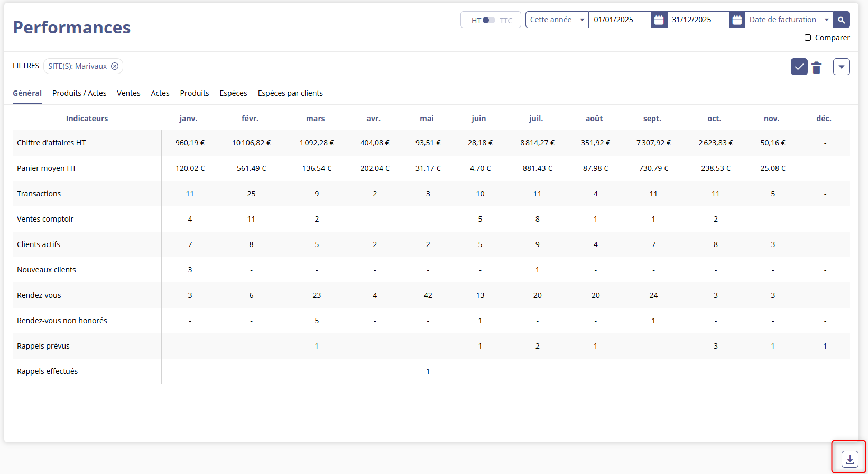
Task: Delete filters with the trash icon
Action: pos(817,67)
